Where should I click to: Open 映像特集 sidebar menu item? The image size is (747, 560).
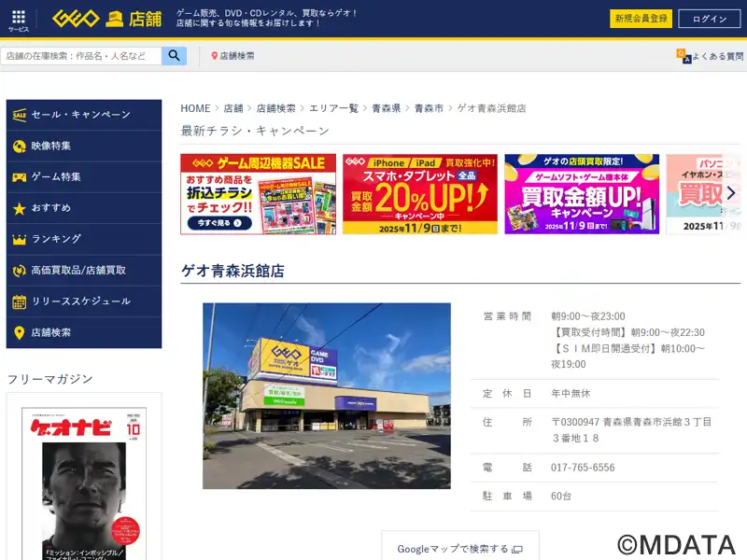(x=84, y=147)
